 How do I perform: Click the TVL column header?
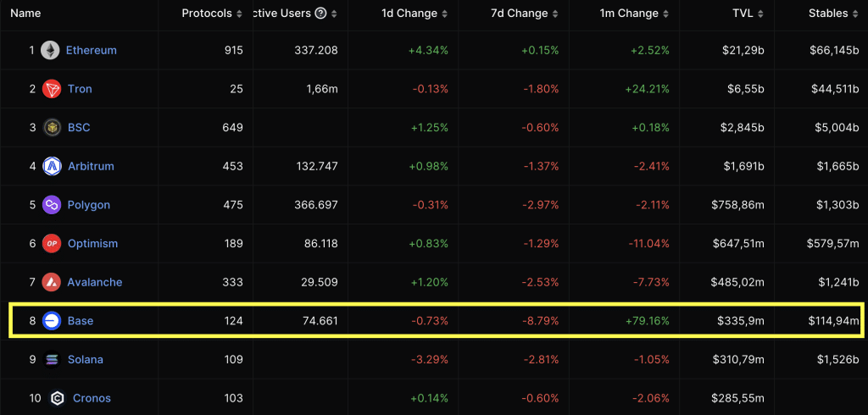[x=743, y=14]
